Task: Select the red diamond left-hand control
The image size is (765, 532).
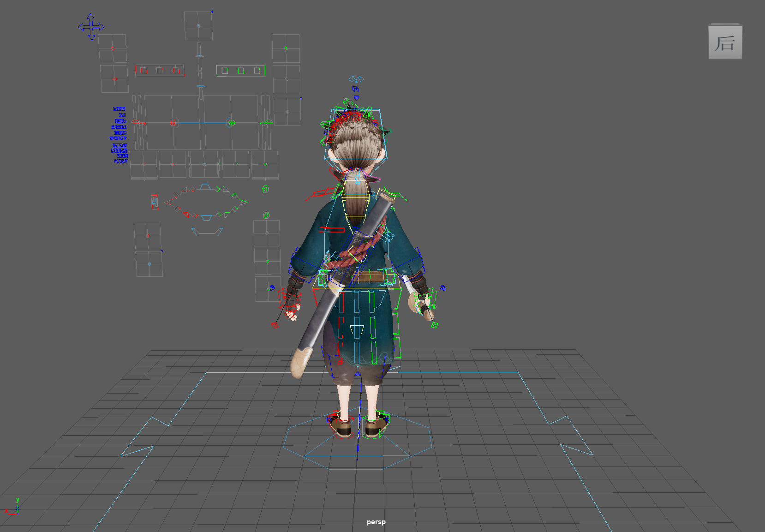Action: click(275, 325)
